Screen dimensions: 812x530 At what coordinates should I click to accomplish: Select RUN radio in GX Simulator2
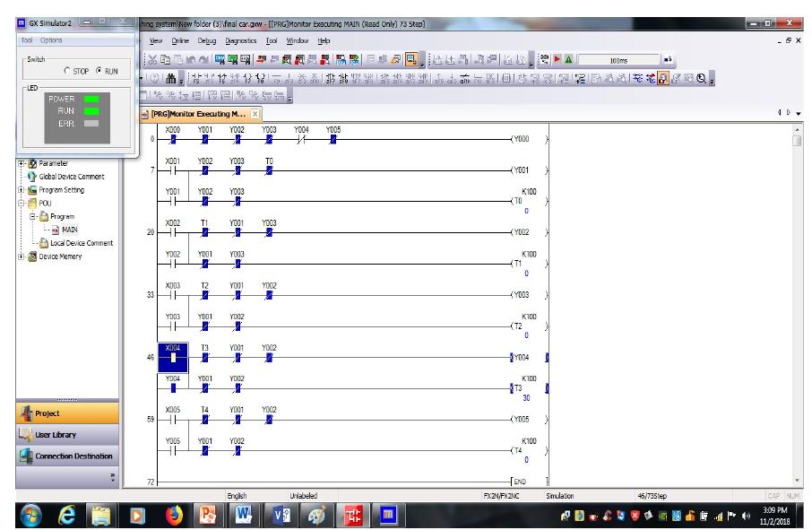pos(99,71)
